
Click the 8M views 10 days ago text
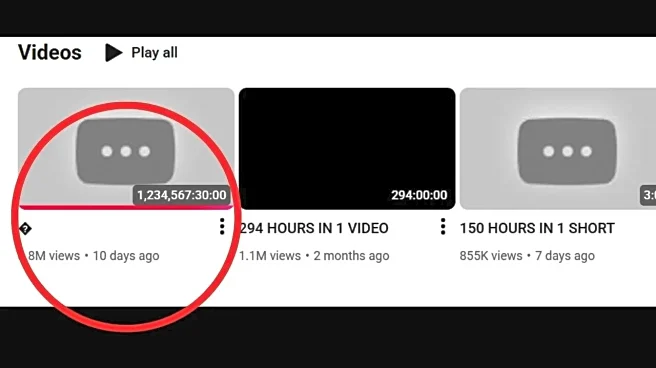tap(94, 256)
